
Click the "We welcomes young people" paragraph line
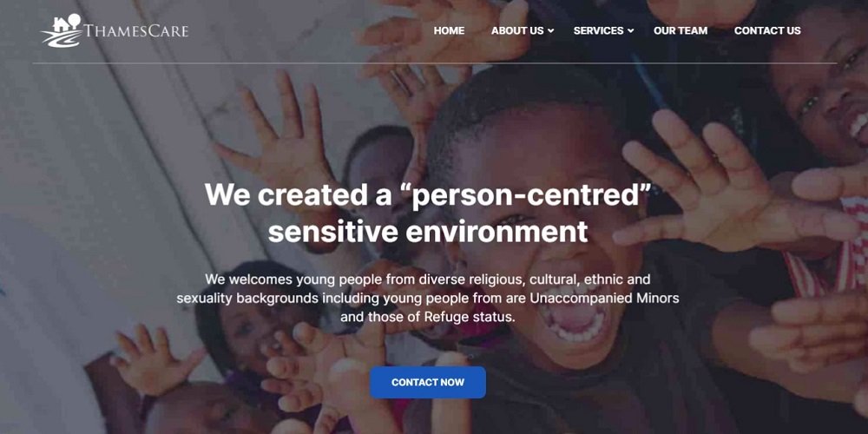428,279
